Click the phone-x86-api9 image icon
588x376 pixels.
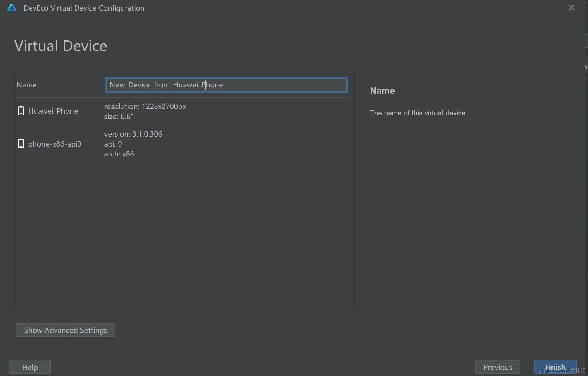pos(21,144)
